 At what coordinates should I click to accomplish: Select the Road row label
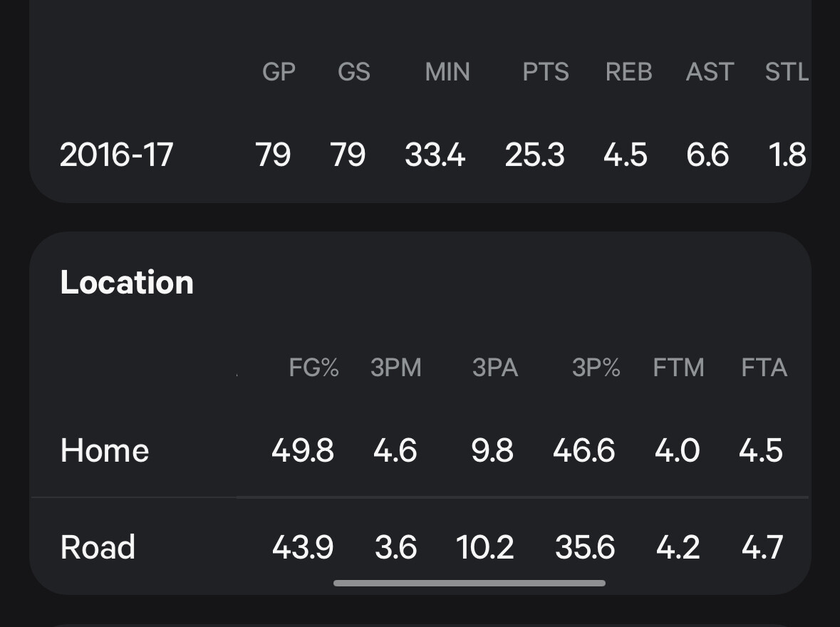point(98,547)
